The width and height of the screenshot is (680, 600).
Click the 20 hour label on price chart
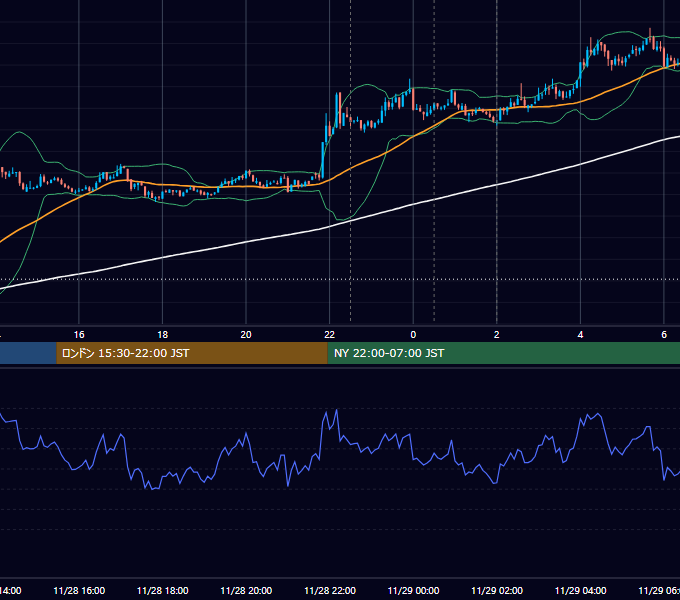[246, 335]
